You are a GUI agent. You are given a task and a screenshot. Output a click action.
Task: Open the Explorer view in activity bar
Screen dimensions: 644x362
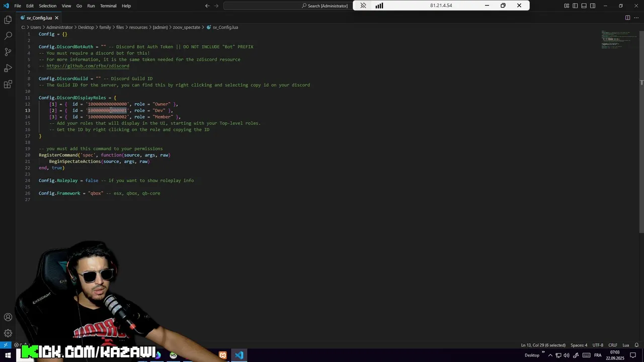coord(8,20)
